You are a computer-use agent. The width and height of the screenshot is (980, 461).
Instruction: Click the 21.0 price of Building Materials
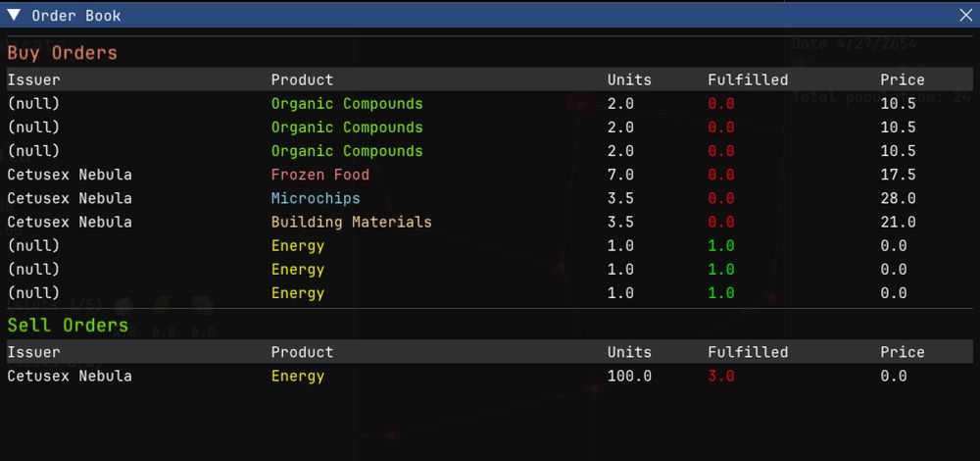[x=898, y=222]
